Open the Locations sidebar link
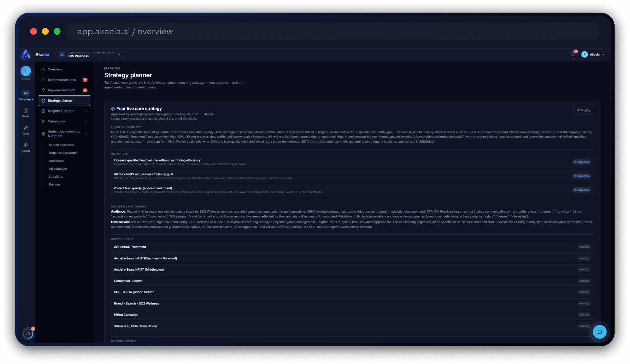630x364 pixels. [56, 177]
